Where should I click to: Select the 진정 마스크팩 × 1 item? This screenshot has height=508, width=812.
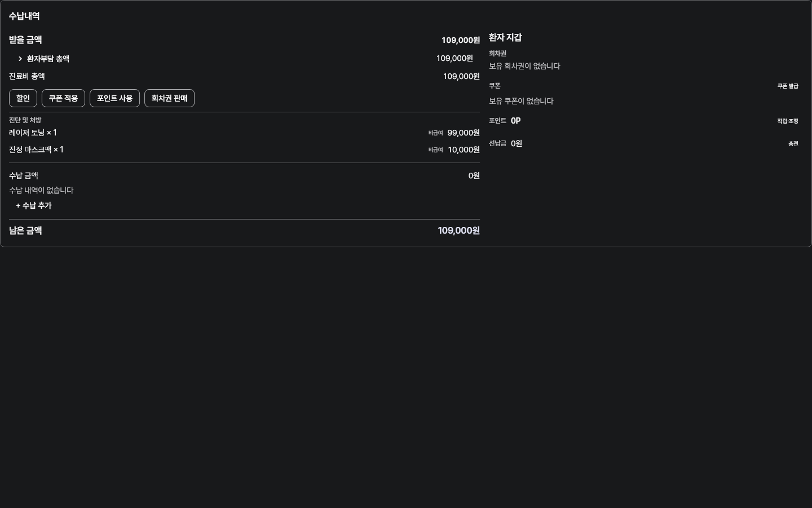(x=36, y=150)
